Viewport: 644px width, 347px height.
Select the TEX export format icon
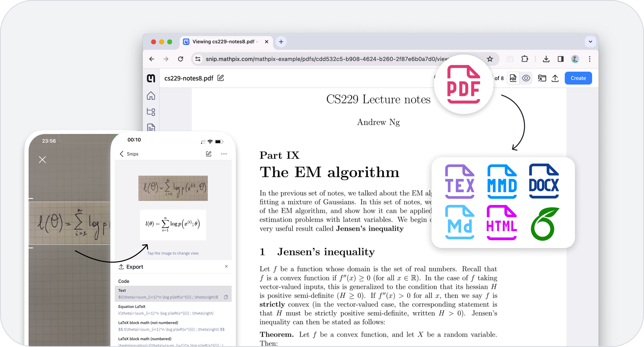click(x=460, y=181)
